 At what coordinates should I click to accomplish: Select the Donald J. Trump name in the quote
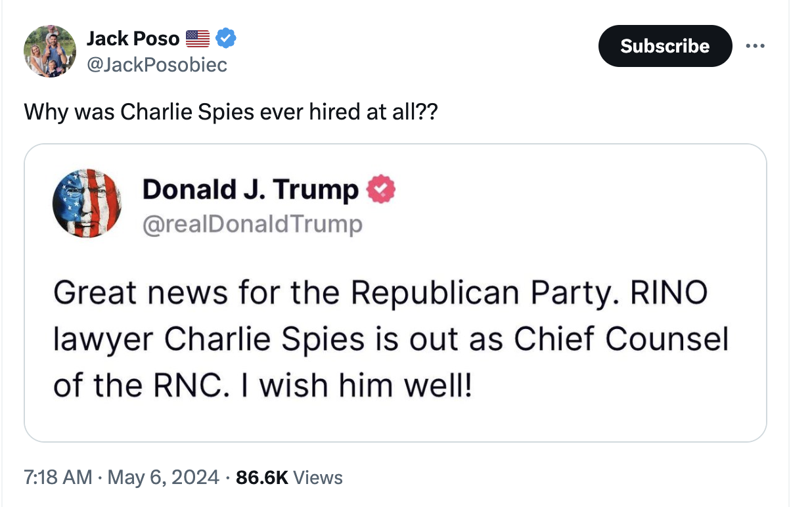[x=250, y=190]
